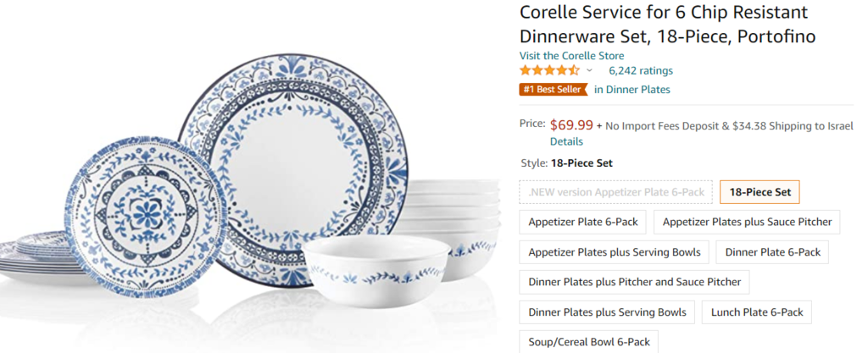
Task: Open the Dinner Plates category link
Action: (632, 89)
